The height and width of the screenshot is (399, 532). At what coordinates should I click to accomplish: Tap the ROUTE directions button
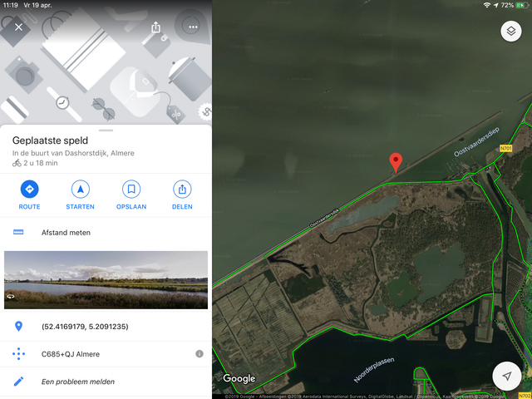[30, 195]
